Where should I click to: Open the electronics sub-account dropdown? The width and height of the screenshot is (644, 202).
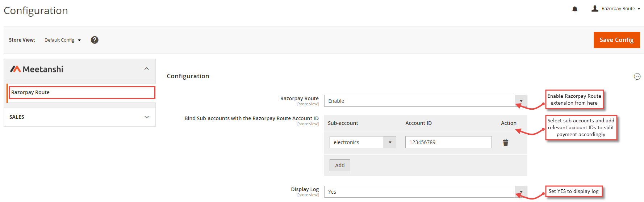(363, 142)
